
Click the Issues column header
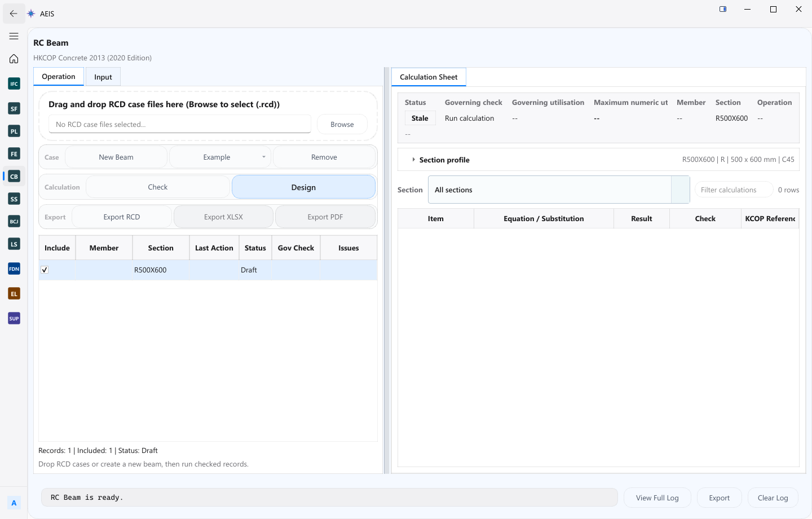[x=348, y=248]
